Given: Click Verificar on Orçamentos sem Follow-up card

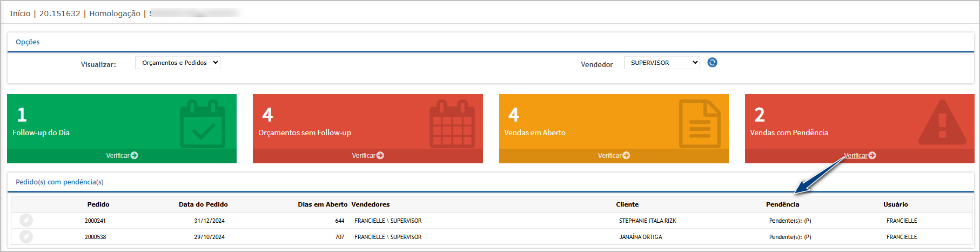Looking at the screenshot, I should tap(368, 156).
